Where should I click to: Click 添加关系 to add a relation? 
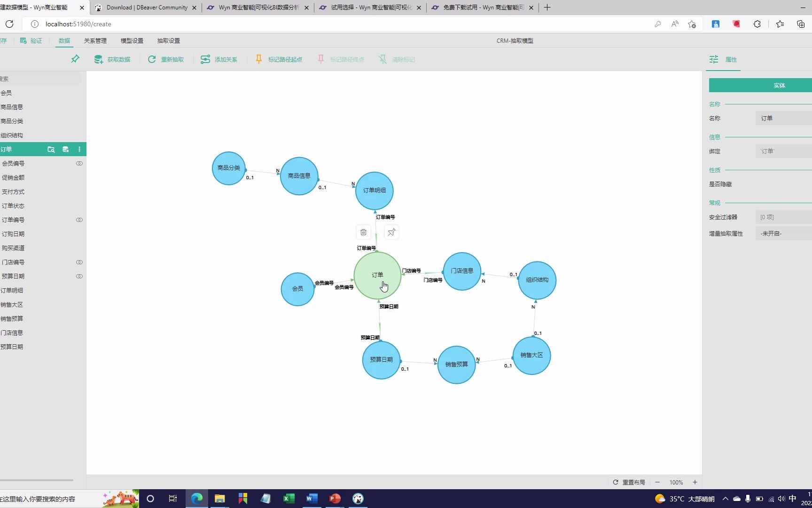click(219, 59)
